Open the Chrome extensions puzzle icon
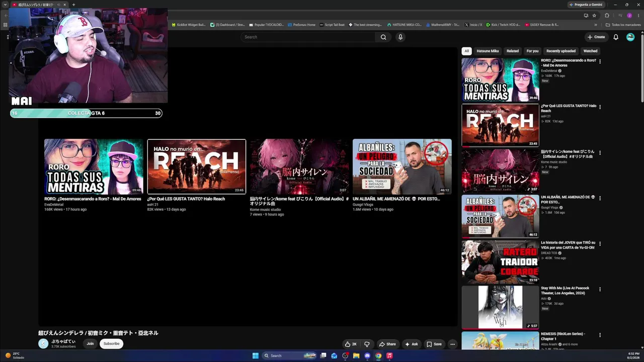644x362 pixels. pyautogui.click(x=607, y=16)
